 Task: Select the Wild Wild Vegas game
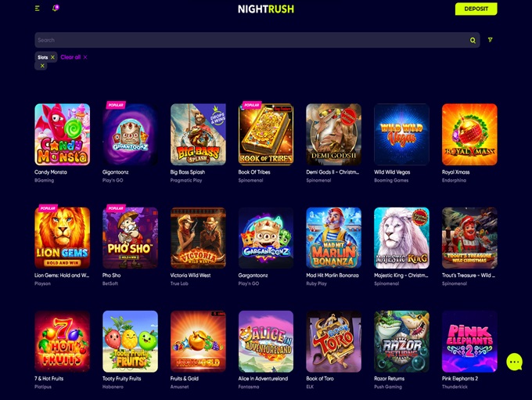pyautogui.click(x=401, y=135)
